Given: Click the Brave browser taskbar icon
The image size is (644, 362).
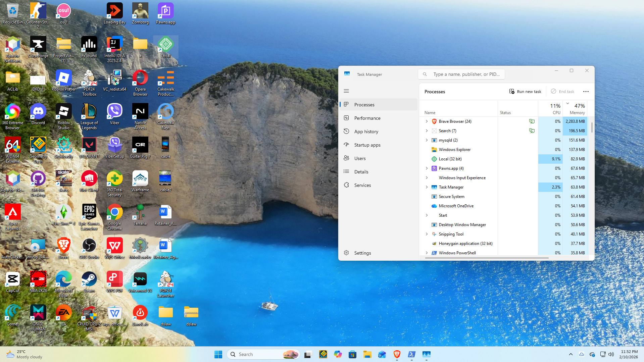Looking at the screenshot, I should 397,354.
